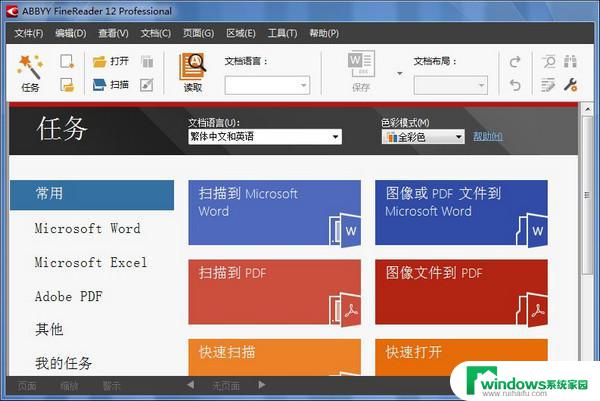
Task: Click the delete page trash icon
Action: [147, 62]
